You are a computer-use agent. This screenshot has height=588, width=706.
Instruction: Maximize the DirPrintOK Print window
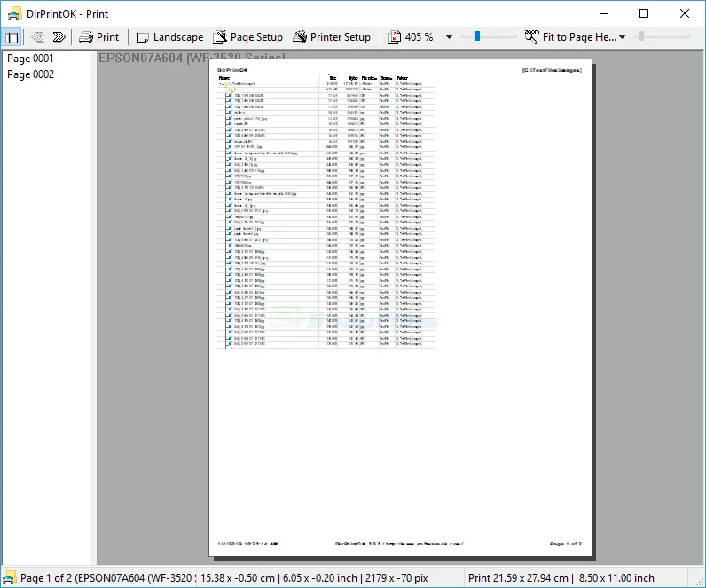pos(644,13)
